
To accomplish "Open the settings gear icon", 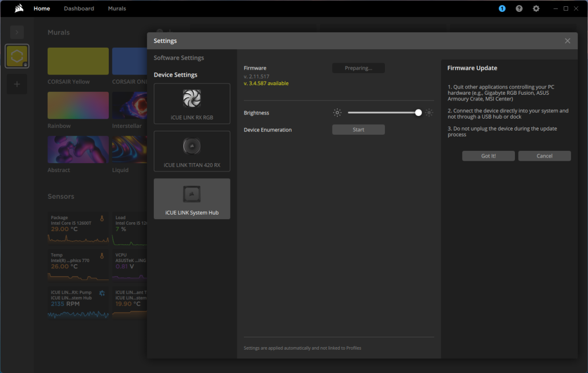I will coord(536,8).
